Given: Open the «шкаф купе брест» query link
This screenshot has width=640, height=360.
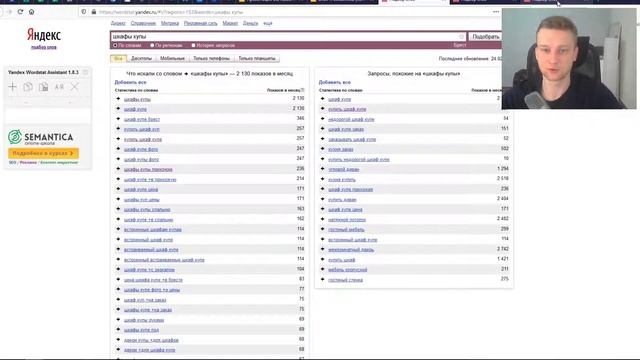Looking at the screenshot, I should pos(142,119).
